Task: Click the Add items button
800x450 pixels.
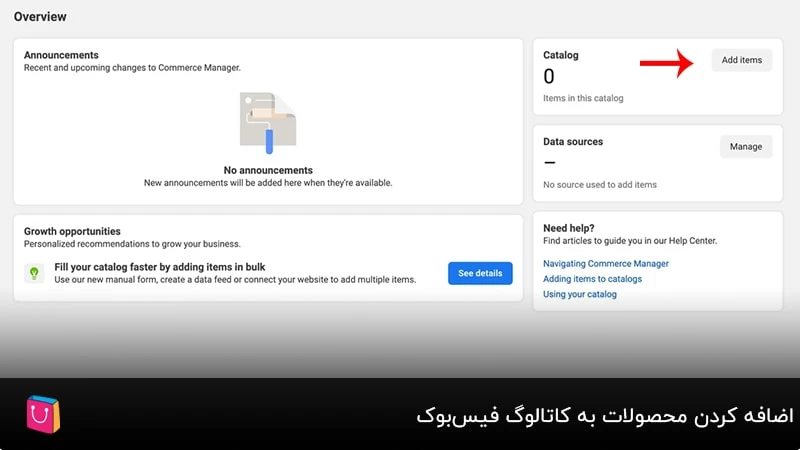Action: click(x=741, y=60)
